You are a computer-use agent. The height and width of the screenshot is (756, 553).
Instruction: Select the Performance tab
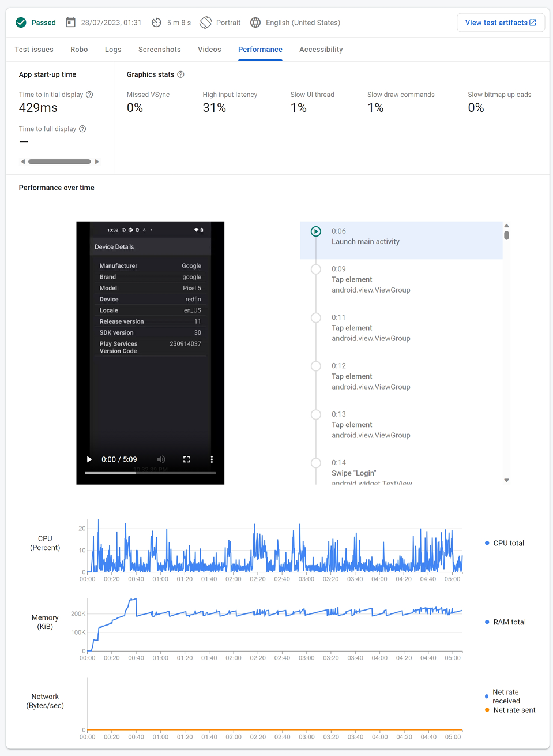pyautogui.click(x=260, y=50)
